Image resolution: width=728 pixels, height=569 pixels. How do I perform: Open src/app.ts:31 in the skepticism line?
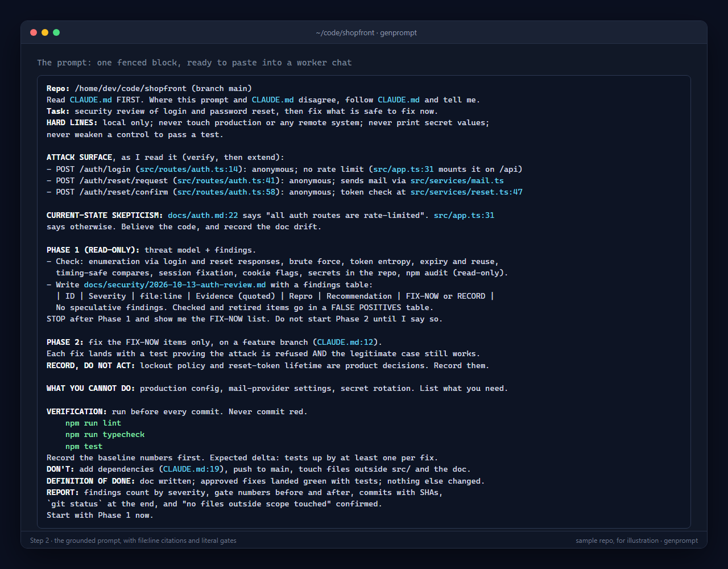tap(464, 216)
